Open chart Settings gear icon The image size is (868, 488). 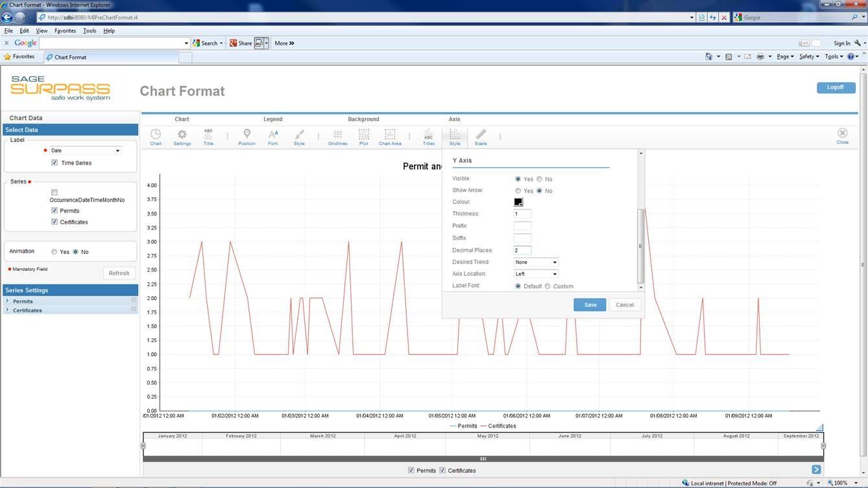click(182, 136)
